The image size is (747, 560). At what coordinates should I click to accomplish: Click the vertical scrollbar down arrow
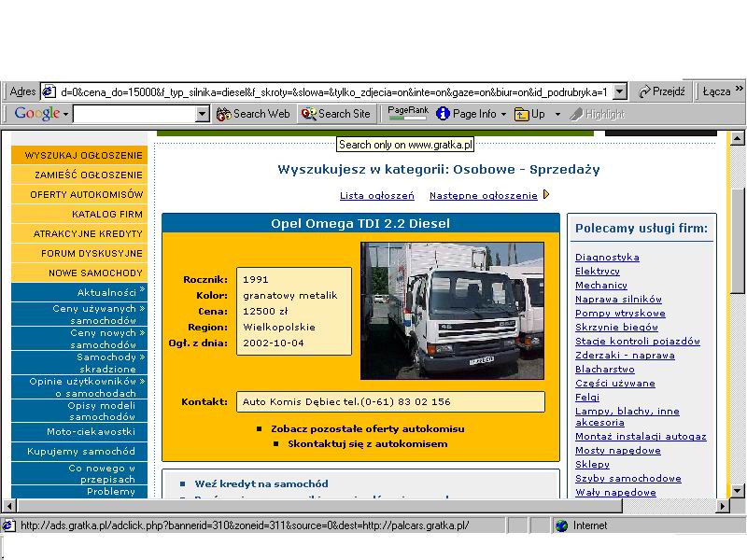click(x=737, y=491)
